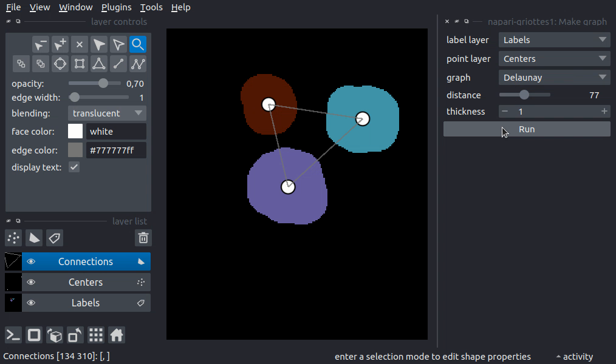Viewport: 616px width, 364px height.
Task: Open the blending dropdown
Action: point(107,113)
